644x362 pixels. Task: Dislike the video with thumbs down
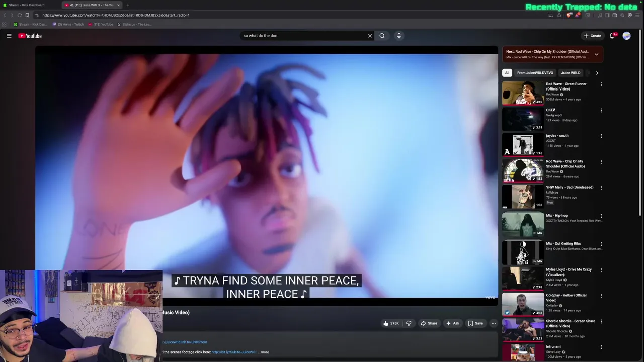[x=409, y=323]
